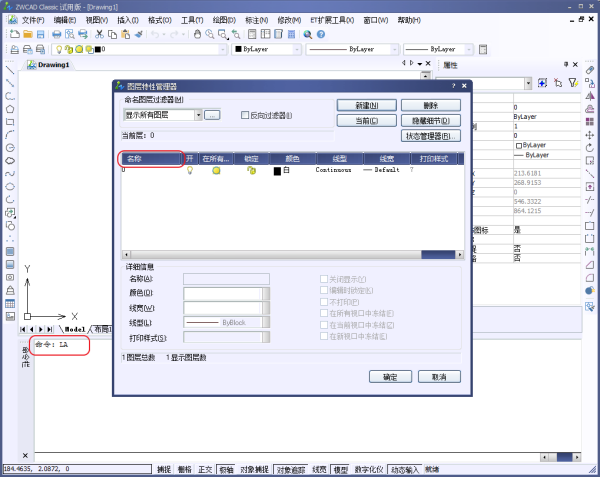The image size is (601, 478).
Task: Toggle the layer 0 on/off lightbulb icon
Action: point(190,171)
